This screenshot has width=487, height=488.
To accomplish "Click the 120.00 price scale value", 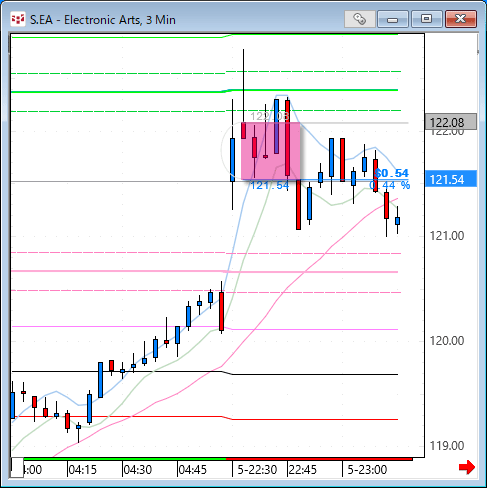I will pos(447,341).
